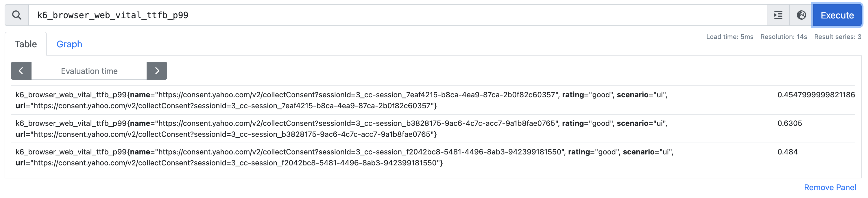Go to next evaluation time
This screenshot has height=198, width=868.
click(157, 71)
